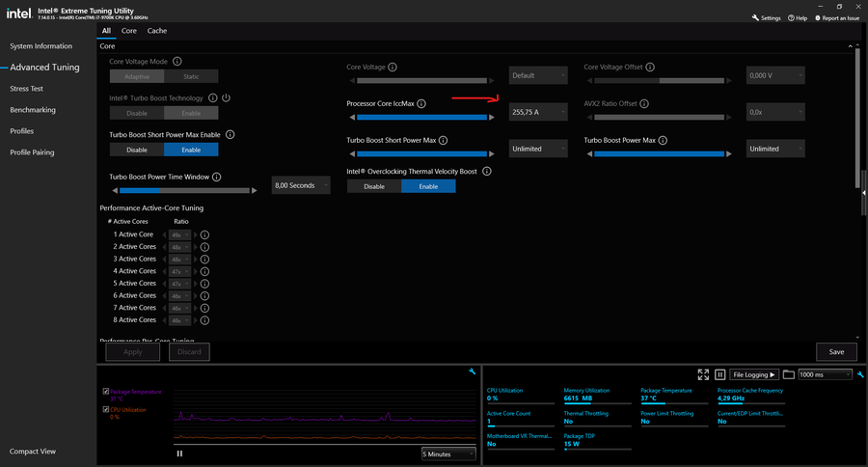Click the Apply button

tap(133, 352)
